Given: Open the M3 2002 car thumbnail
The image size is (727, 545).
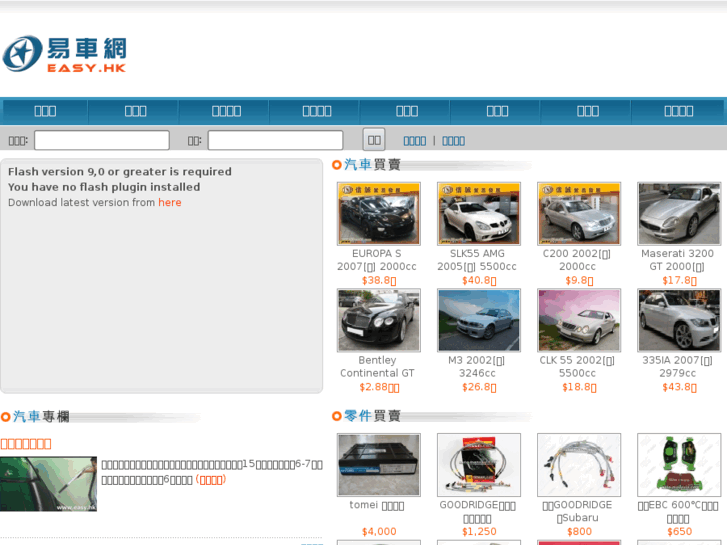Looking at the screenshot, I should pyautogui.click(x=479, y=320).
